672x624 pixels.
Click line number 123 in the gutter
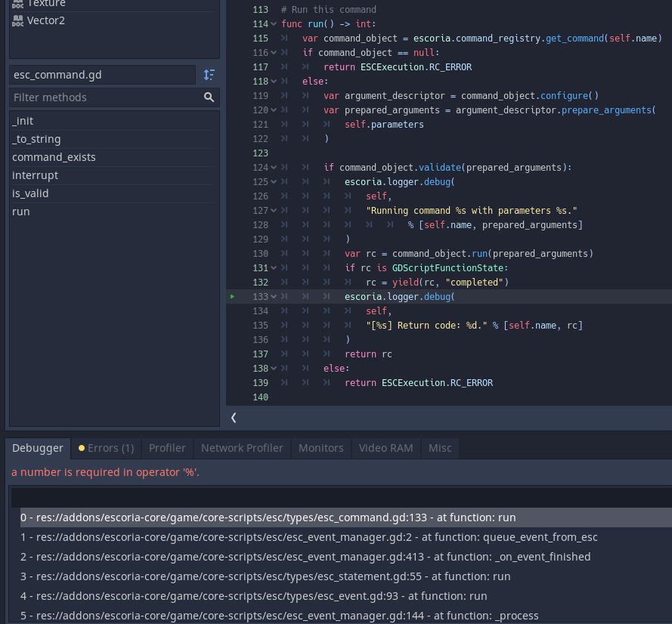260,153
